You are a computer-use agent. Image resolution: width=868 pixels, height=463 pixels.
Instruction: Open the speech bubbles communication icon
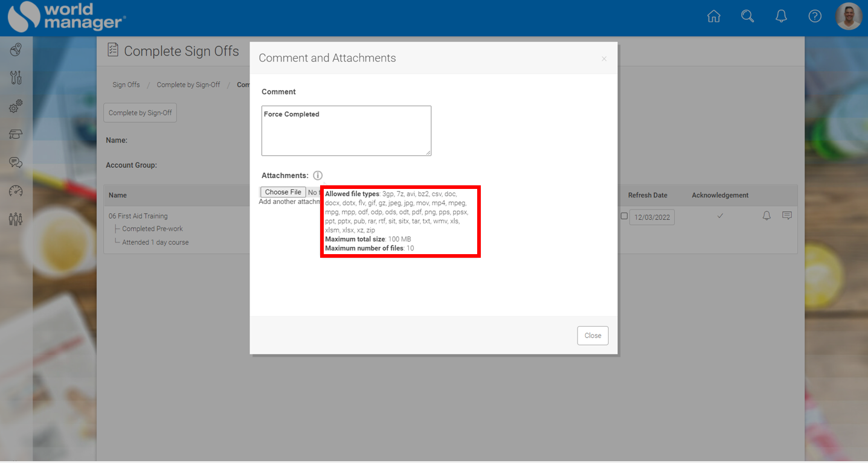pos(16,162)
